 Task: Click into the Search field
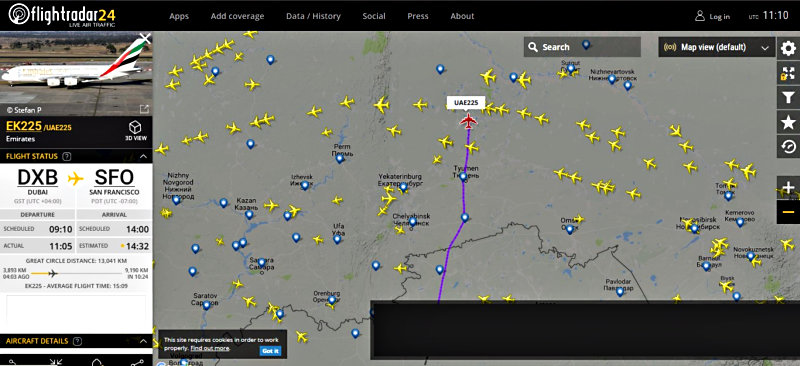[582, 47]
